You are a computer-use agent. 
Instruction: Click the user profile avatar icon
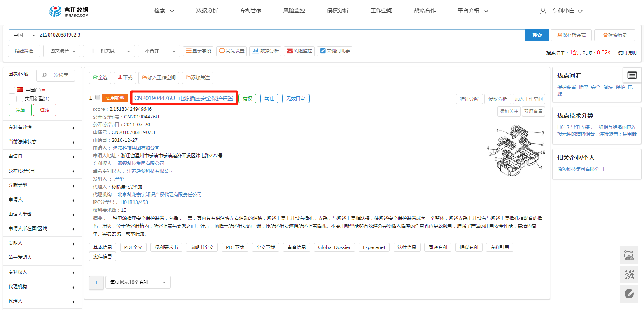(543, 11)
